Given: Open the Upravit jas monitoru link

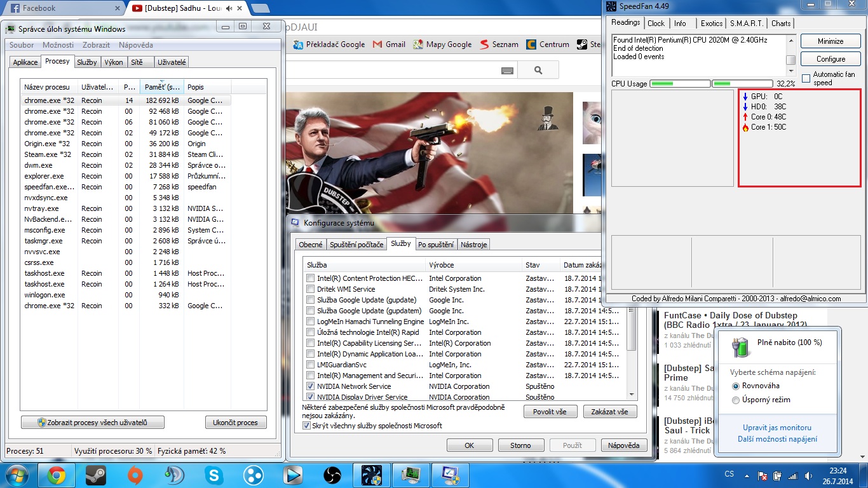Looking at the screenshot, I should (x=777, y=428).
